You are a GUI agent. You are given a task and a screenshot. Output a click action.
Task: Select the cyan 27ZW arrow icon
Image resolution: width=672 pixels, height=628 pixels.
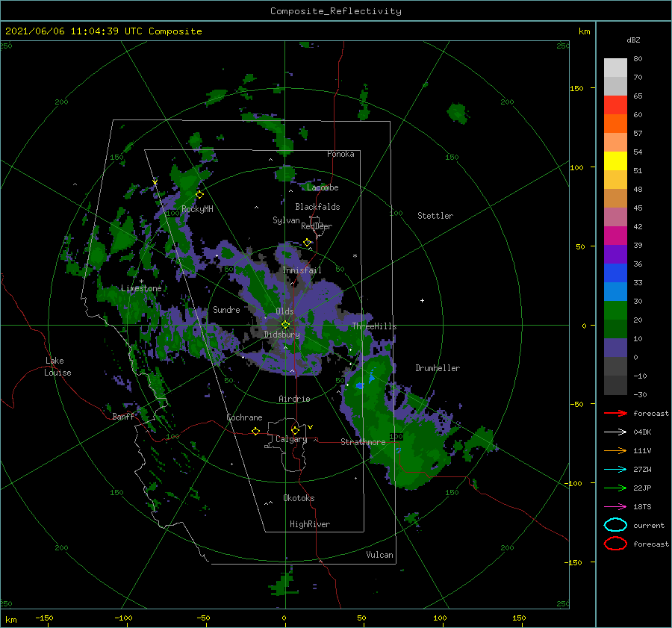[615, 470]
